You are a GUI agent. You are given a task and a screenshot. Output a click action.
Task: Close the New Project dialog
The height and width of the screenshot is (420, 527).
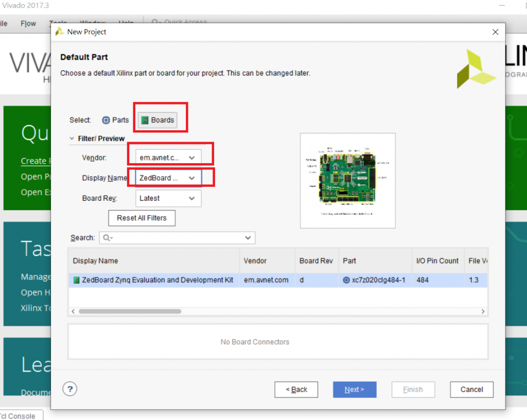495,32
